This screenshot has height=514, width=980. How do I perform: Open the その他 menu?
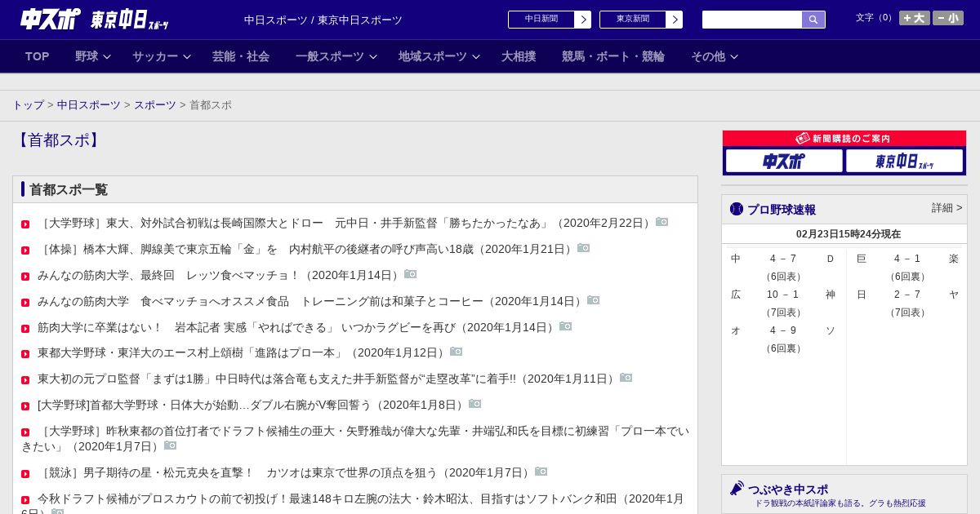708,56
